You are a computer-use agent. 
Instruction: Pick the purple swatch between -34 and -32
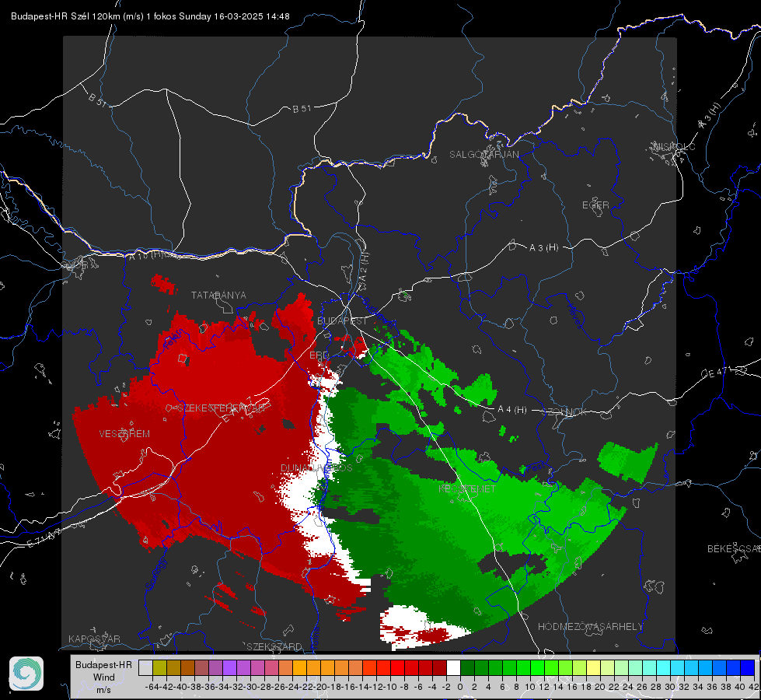pyautogui.click(x=229, y=667)
